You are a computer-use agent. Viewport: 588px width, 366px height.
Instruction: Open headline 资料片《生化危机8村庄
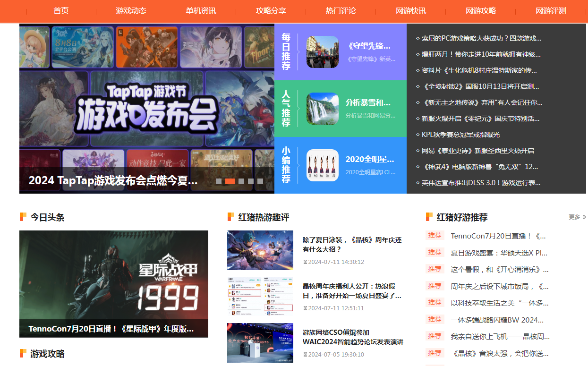[x=479, y=70]
